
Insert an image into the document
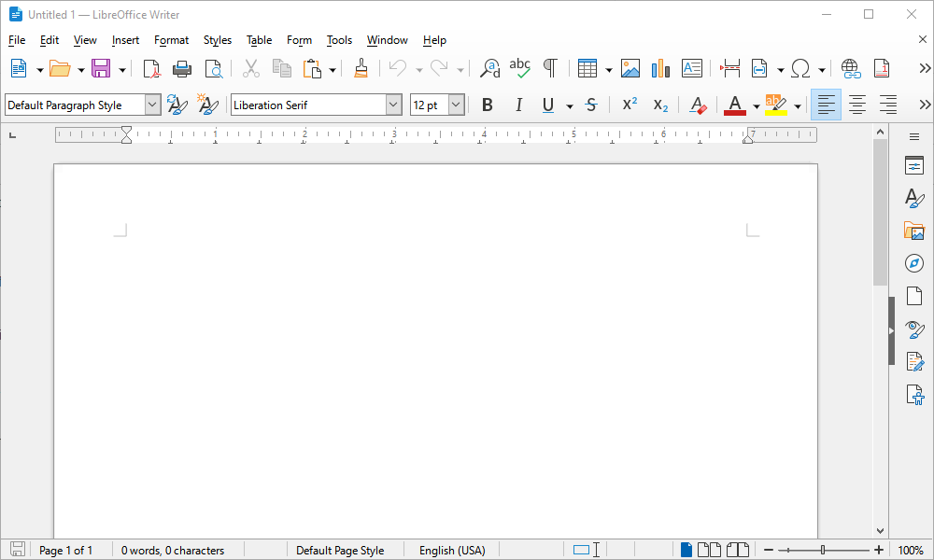tap(630, 68)
